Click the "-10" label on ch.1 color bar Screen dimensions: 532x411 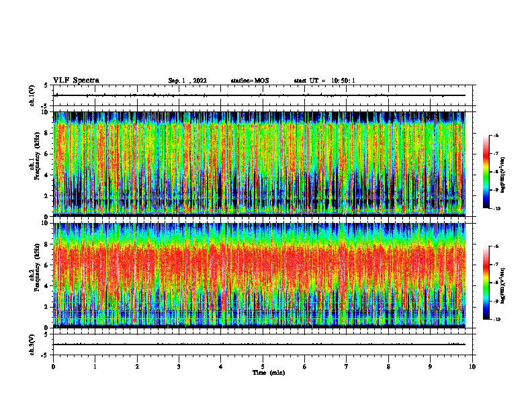tap(496, 208)
